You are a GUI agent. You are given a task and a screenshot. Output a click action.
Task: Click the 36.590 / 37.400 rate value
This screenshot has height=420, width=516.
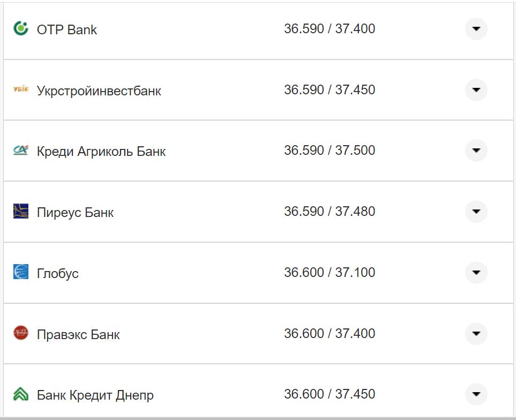330,29
